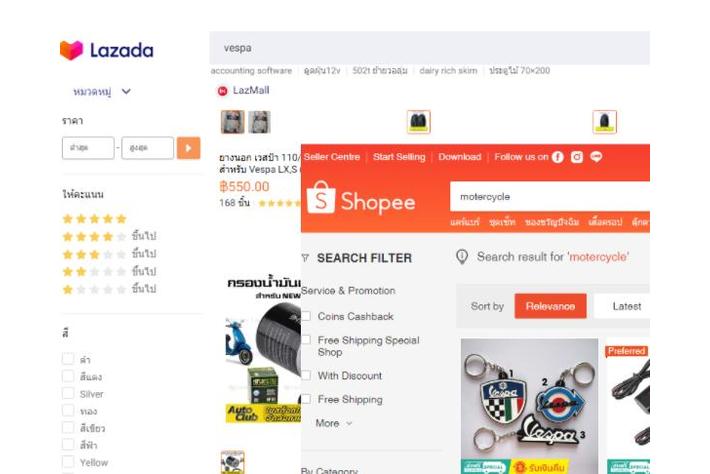Click the Lazada heart logo

[72, 50]
